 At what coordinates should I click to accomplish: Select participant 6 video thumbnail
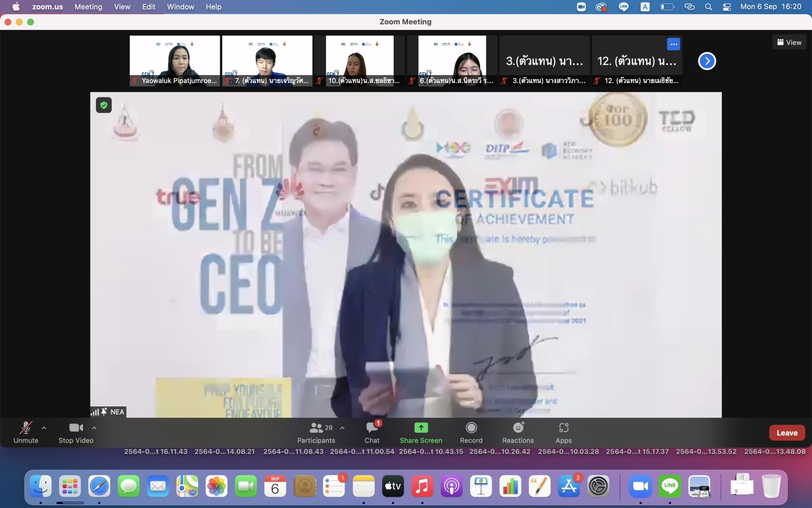[452, 61]
